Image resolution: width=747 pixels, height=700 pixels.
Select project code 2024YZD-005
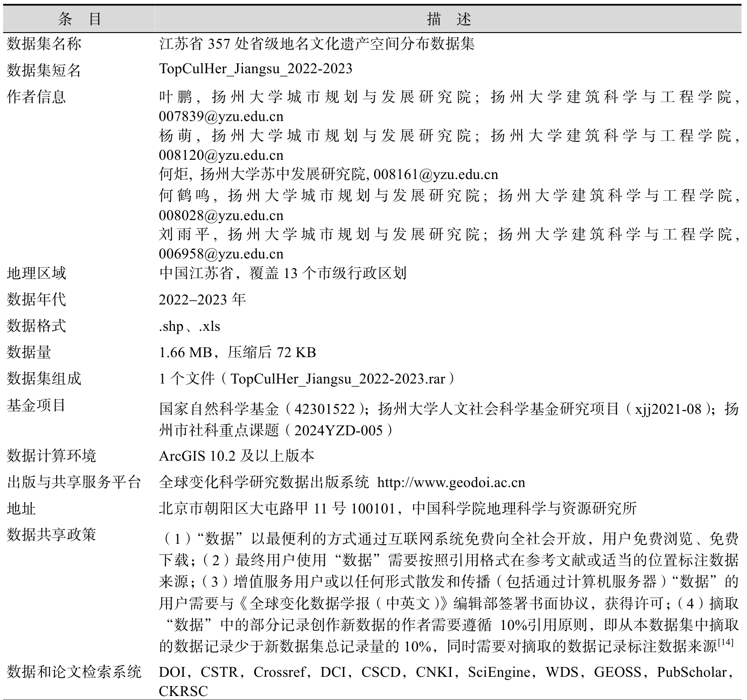pyautogui.click(x=338, y=430)
